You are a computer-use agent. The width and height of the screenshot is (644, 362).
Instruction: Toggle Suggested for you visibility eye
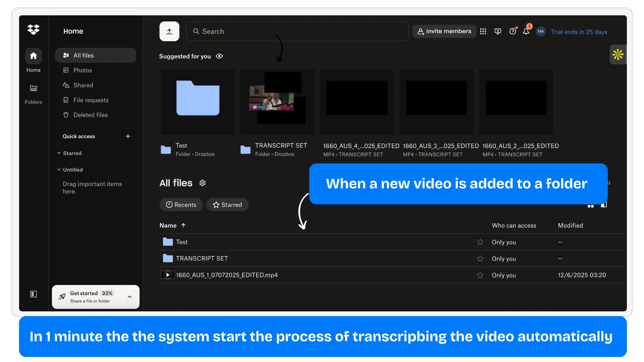pyautogui.click(x=219, y=56)
